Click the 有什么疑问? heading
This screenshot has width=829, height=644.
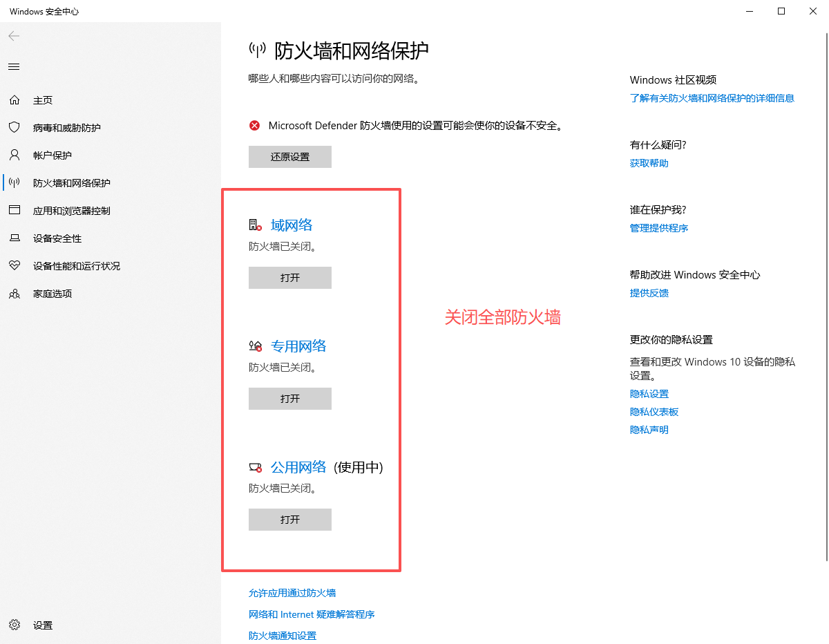[x=658, y=145]
